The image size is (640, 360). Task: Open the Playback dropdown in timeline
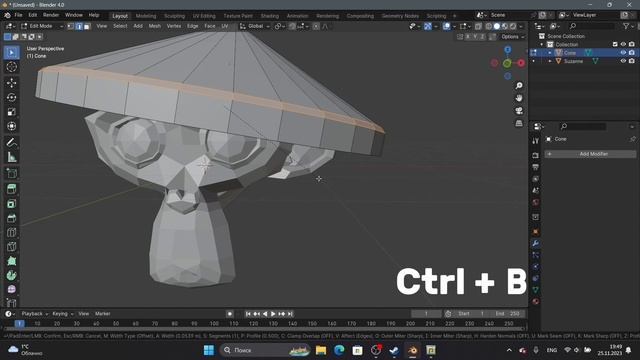click(35, 314)
